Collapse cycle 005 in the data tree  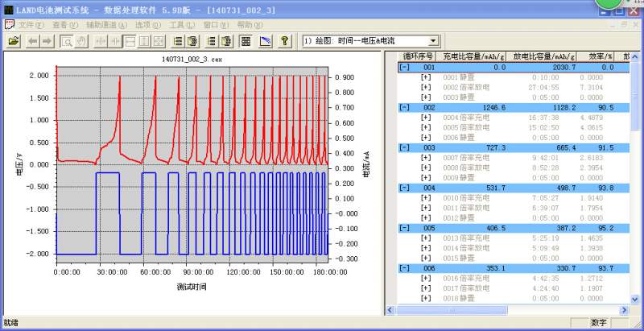point(405,229)
